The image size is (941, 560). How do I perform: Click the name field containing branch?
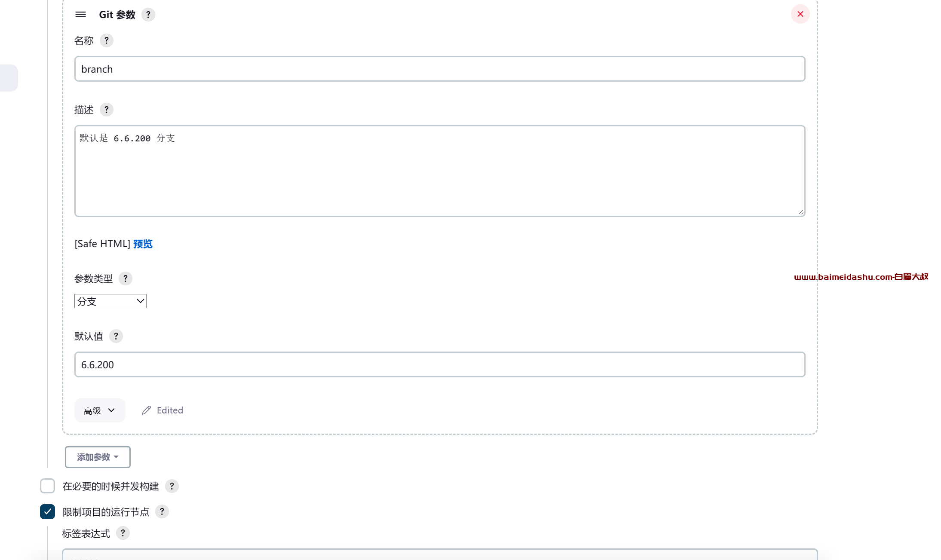pyautogui.click(x=440, y=69)
